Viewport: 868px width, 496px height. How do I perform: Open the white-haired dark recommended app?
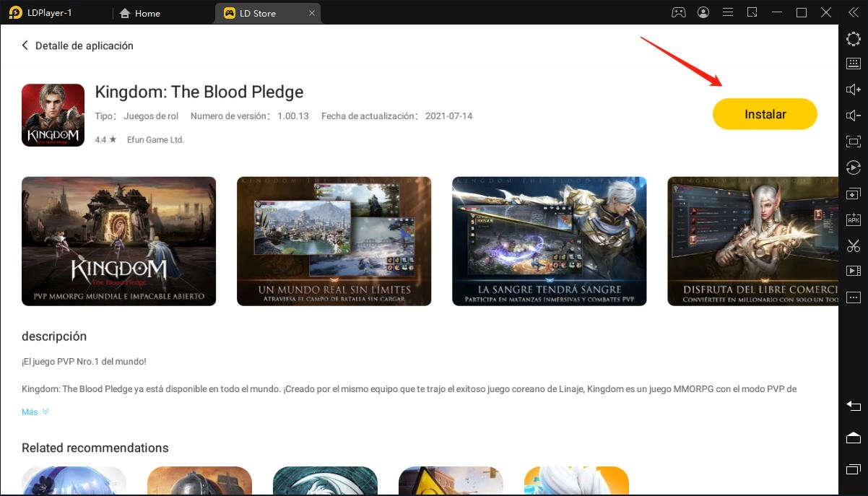click(325, 481)
